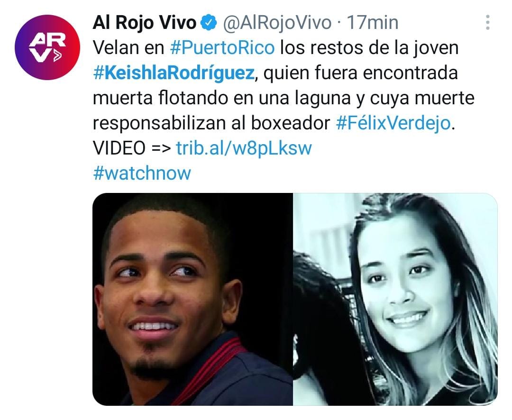
Task: Click the 'Velan en' opening words
Action: click(128, 48)
